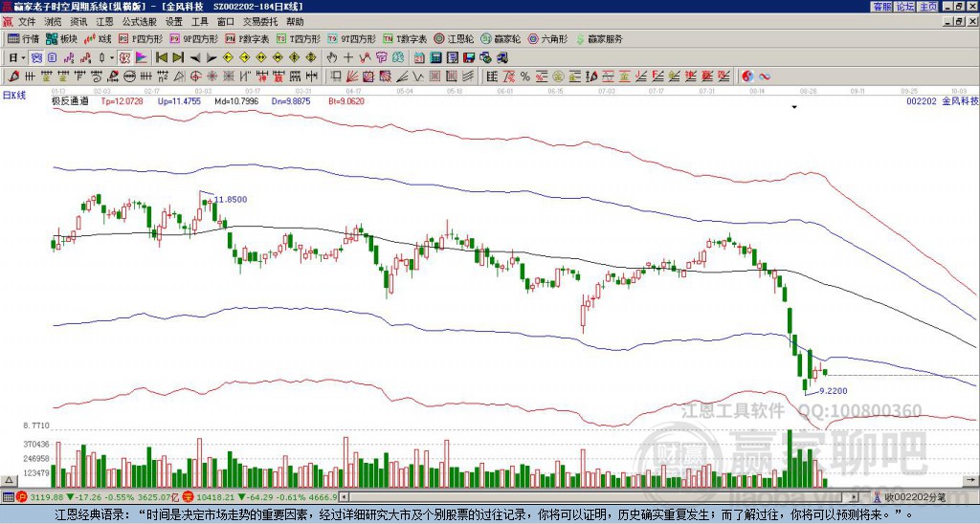980x524 pixels.
Task: Click the Tp=12.0728 indicator value
Action: 122,100
